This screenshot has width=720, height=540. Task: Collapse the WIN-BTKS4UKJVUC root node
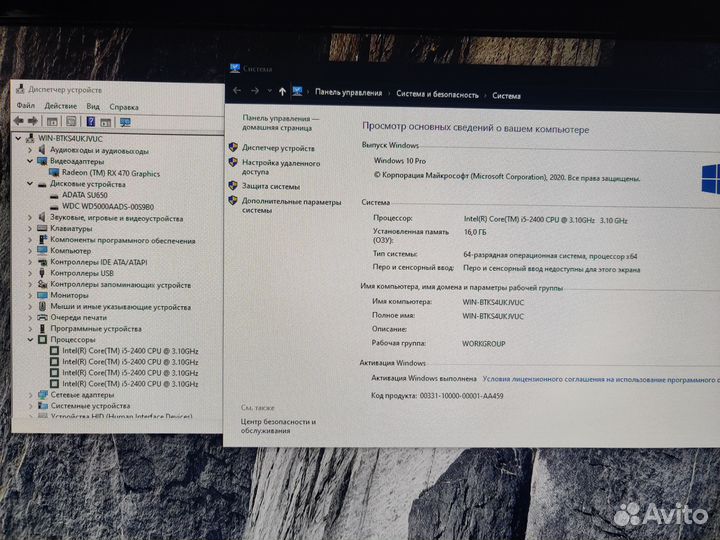pyautogui.click(x=18, y=138)
